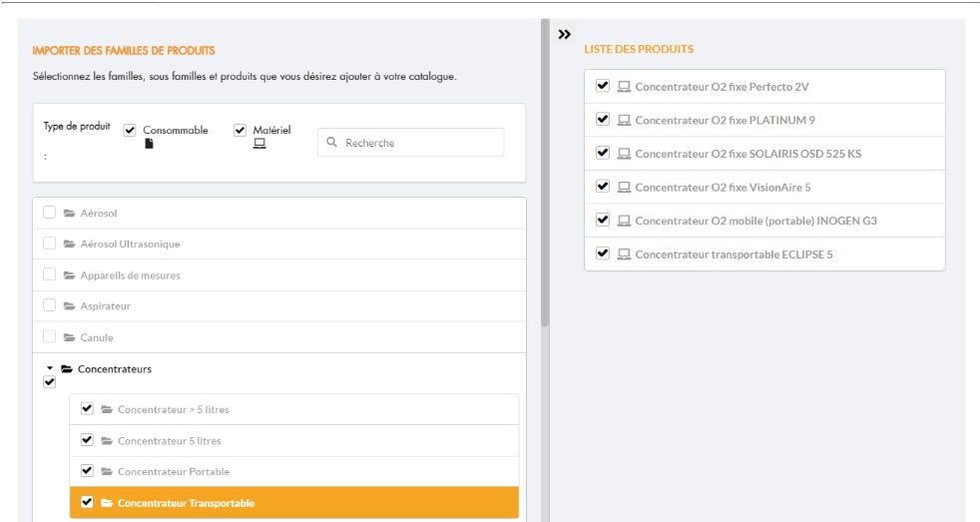Click laptop icon next to VisionAire 5
This screenshot has width=980, height=522.
(624, 187)
